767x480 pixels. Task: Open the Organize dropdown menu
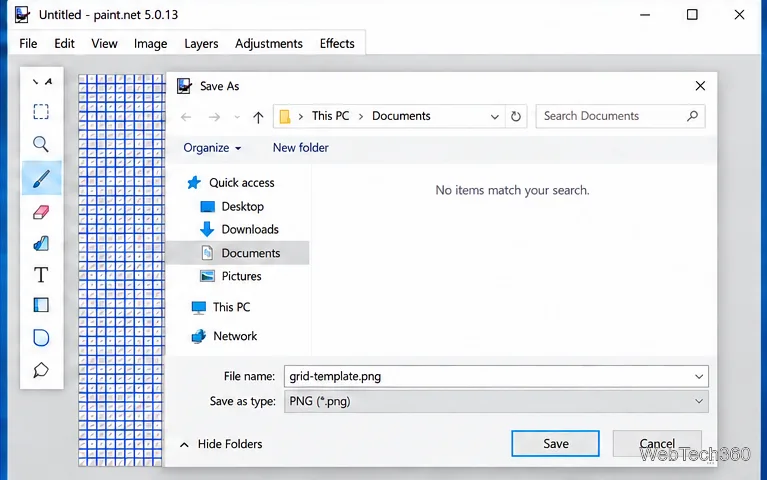coord(212,148)
